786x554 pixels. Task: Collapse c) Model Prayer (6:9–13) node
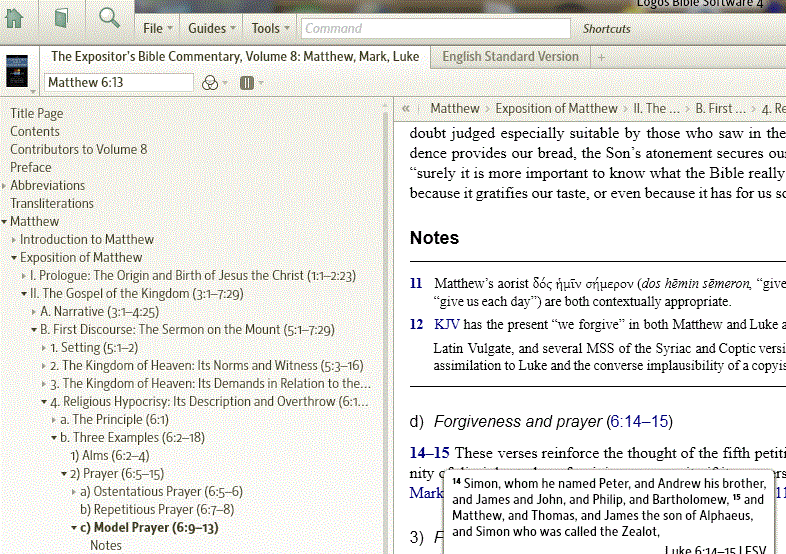coord(74,528)
